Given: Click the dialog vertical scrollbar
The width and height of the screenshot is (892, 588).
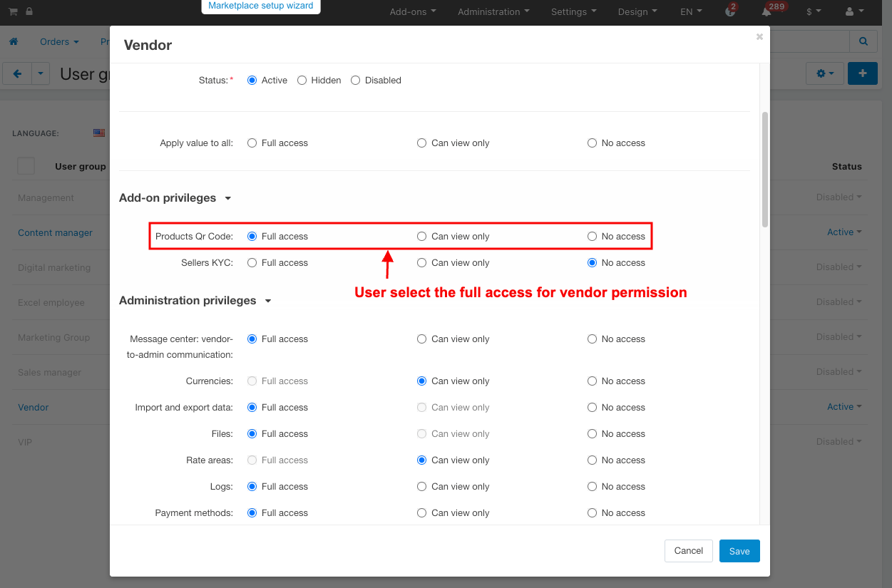Looking at the screenshot, I should (765, 170).
